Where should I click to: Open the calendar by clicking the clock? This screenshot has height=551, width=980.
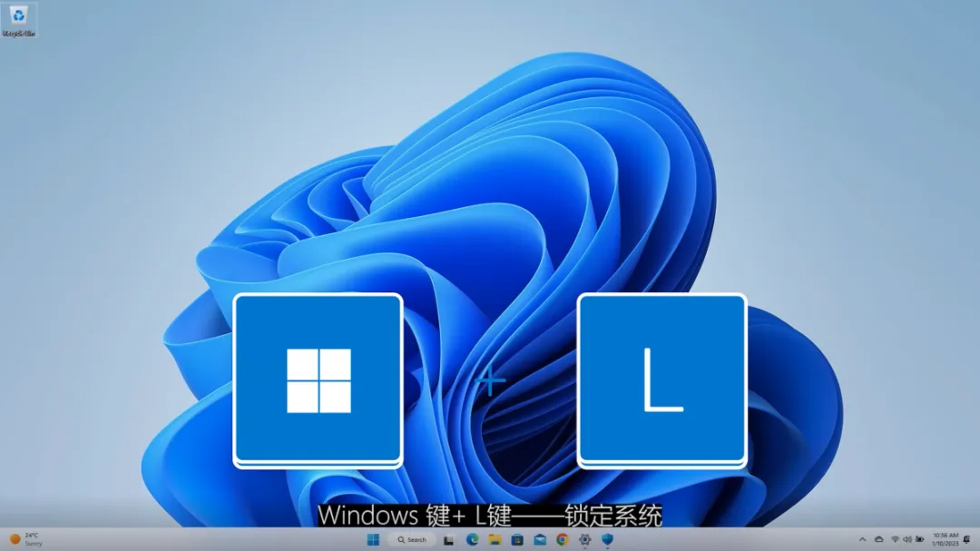pyautogui.click(x=946, y=539)
